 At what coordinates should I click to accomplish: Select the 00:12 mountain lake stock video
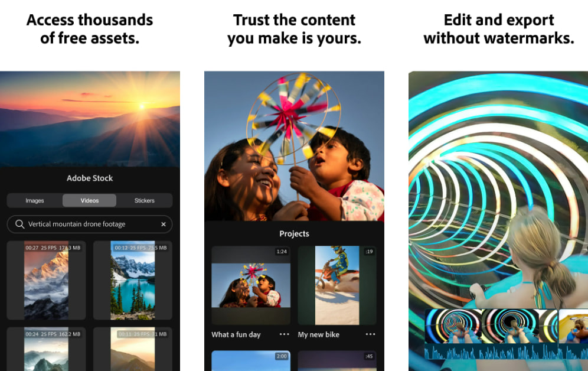point(133,280)
